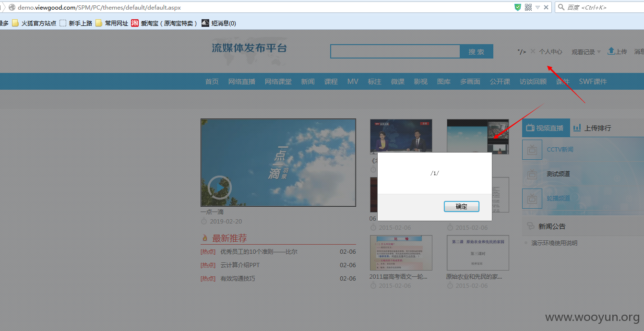This screenshot has width=644, height=331.
Task: Open the 网络直播 menu item
Action: pyautogui.click(x=242, y=82)
